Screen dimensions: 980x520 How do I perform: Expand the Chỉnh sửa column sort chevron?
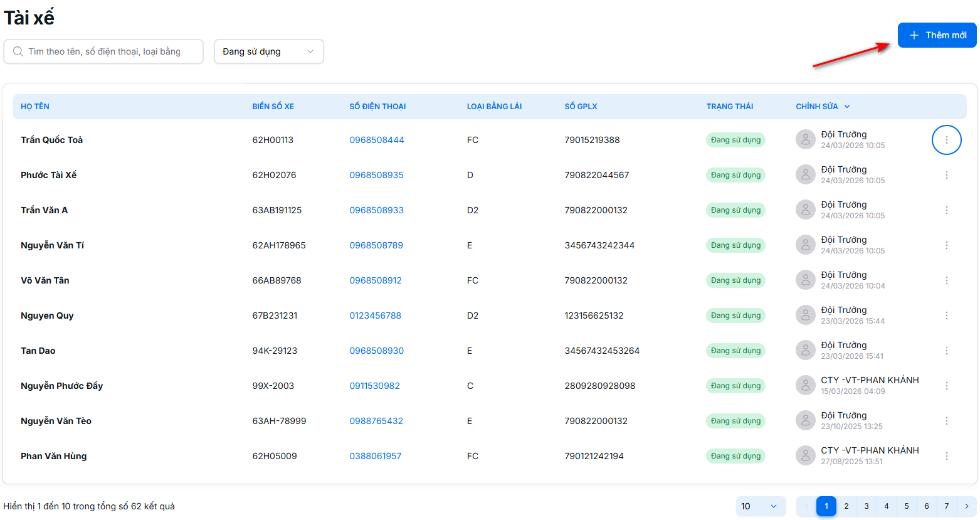pos(847,107)
